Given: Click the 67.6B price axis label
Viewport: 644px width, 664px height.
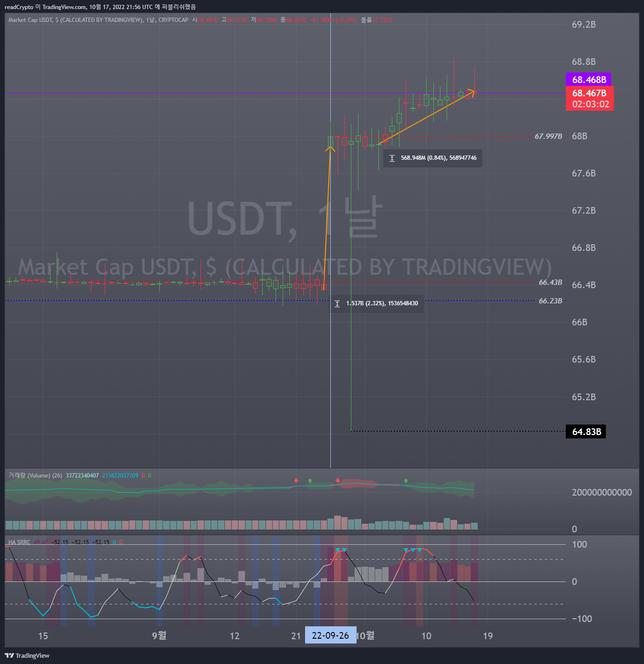Looking at the screenshot, I should coord(584,173).
